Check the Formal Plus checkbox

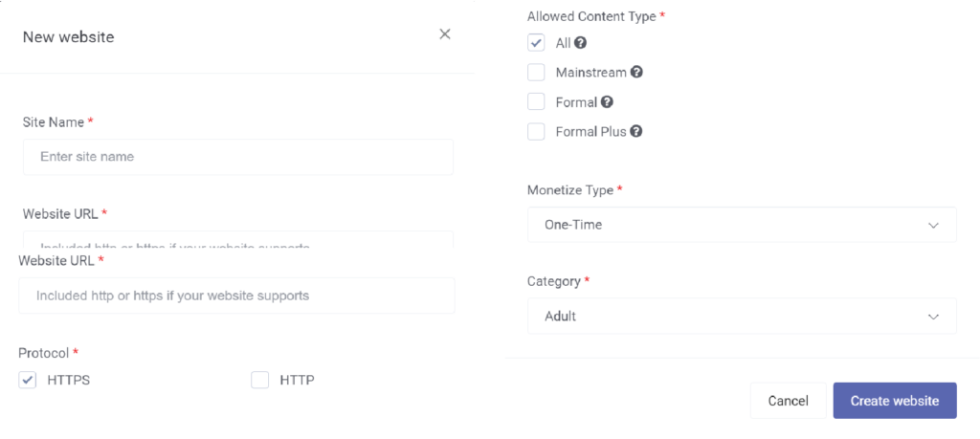tap(536, 131)
